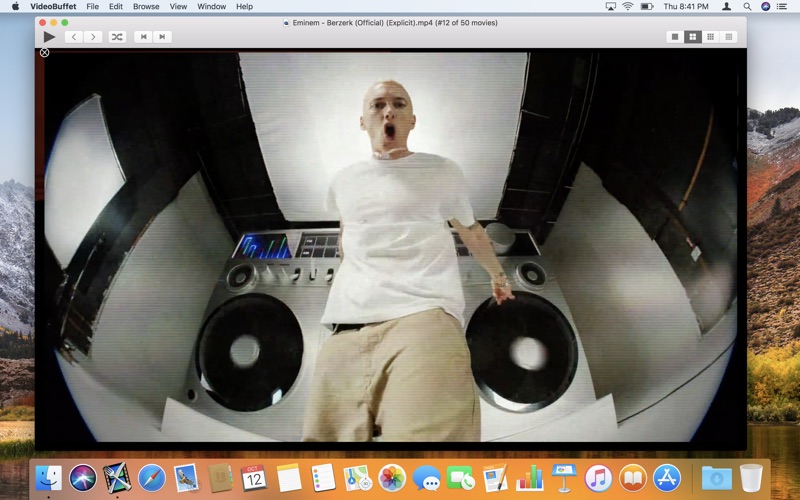Launch Maps from the Dock

click(x=357, y=479)
